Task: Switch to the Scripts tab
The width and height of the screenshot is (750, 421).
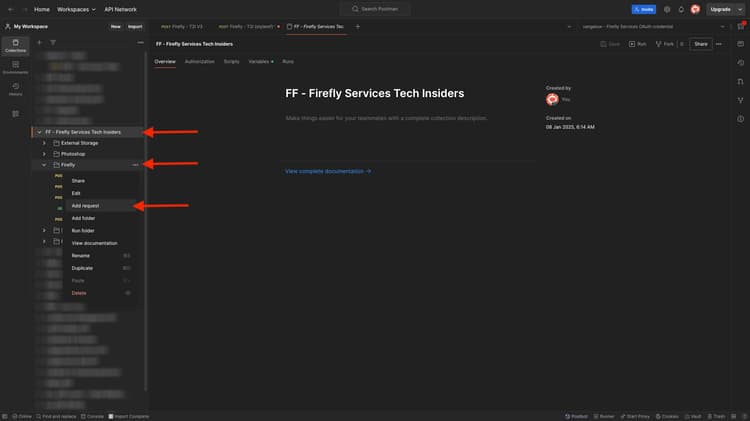Action: click(232, 62)
